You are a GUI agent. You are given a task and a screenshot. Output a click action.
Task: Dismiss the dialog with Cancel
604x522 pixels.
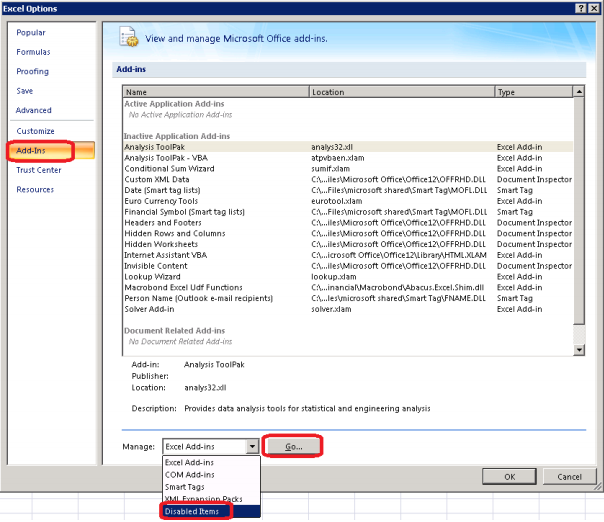coord(569,477)
